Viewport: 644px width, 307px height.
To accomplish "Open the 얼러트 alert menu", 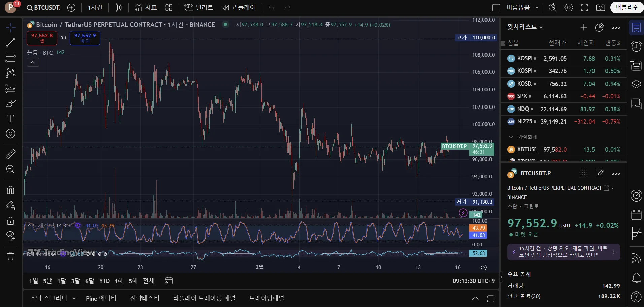I will click(199, 7).
